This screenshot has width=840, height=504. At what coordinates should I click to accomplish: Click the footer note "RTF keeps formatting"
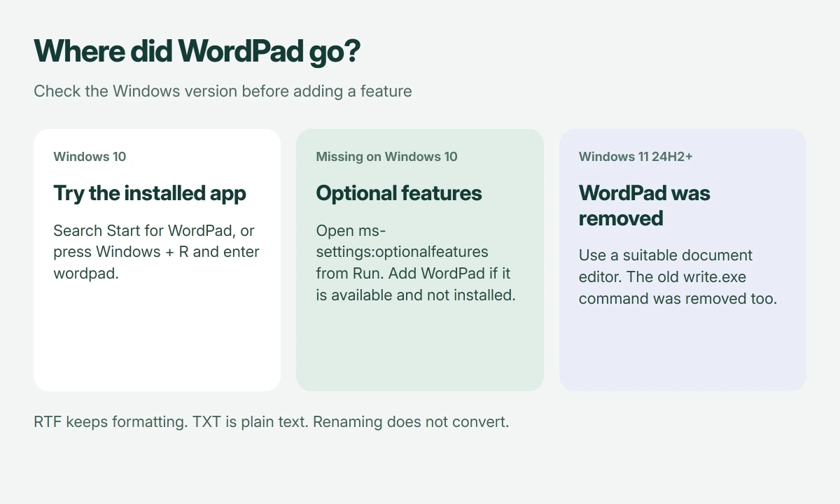coord(272,422)
